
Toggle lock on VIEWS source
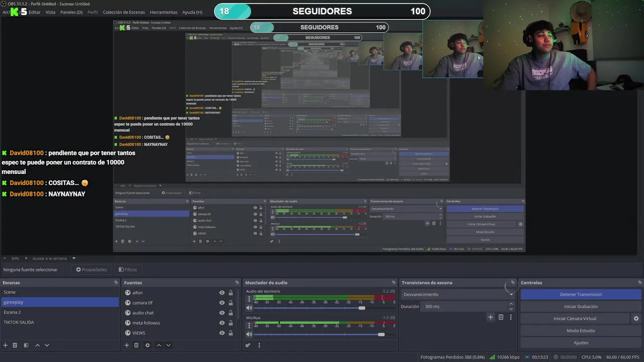point(231,333)
